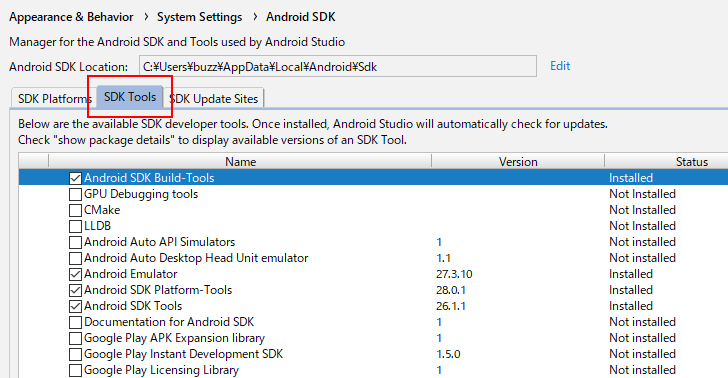Viewport: 728px width, 378px height.
Task: Click 'Android SDK' breadcrumb title
Action: click(300, 17)
